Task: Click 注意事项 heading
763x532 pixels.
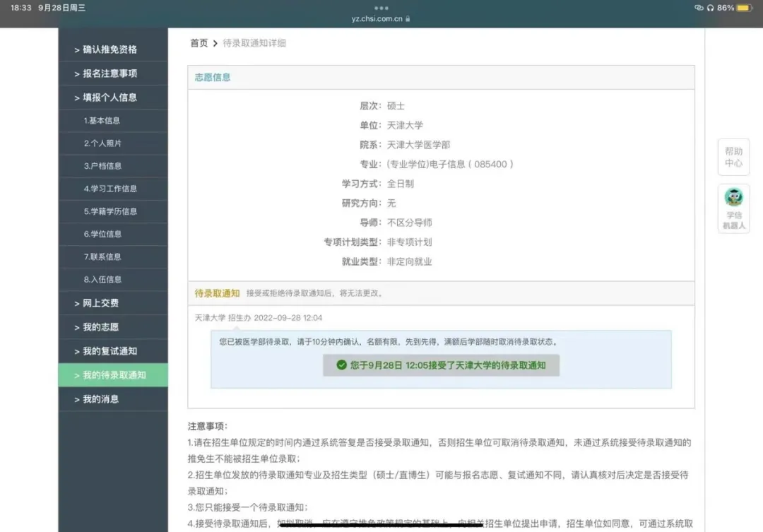Action: click(x=207, y=427)
